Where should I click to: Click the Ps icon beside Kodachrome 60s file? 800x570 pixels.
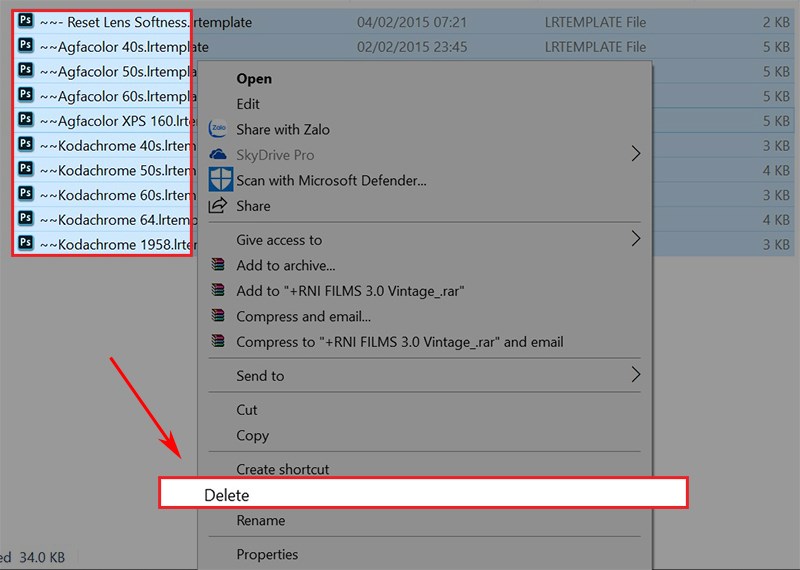click(x=26, y=193)
